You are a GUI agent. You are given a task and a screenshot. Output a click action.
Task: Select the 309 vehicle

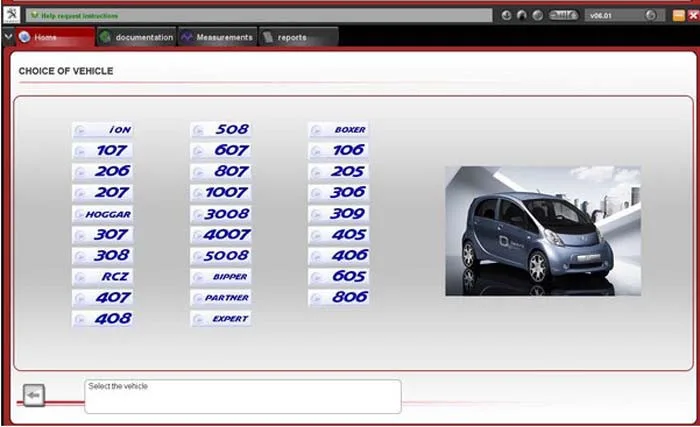(x=338, y=214)
